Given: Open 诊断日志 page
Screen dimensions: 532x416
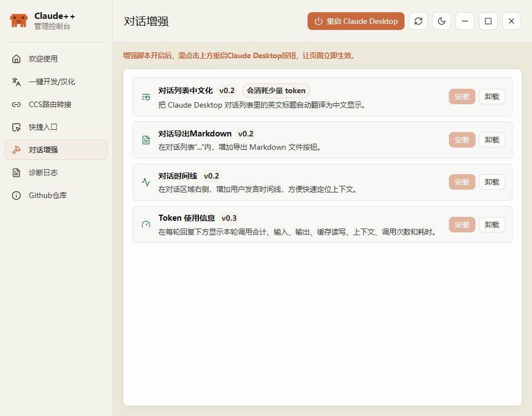Looking at the screenshot, I should [x=57, y=173].
